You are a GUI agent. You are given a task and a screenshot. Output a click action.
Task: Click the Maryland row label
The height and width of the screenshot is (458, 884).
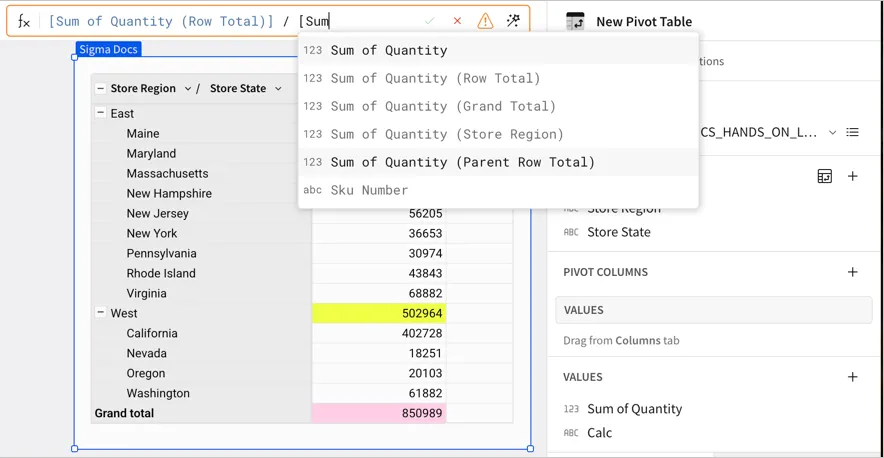click(151, 153)
